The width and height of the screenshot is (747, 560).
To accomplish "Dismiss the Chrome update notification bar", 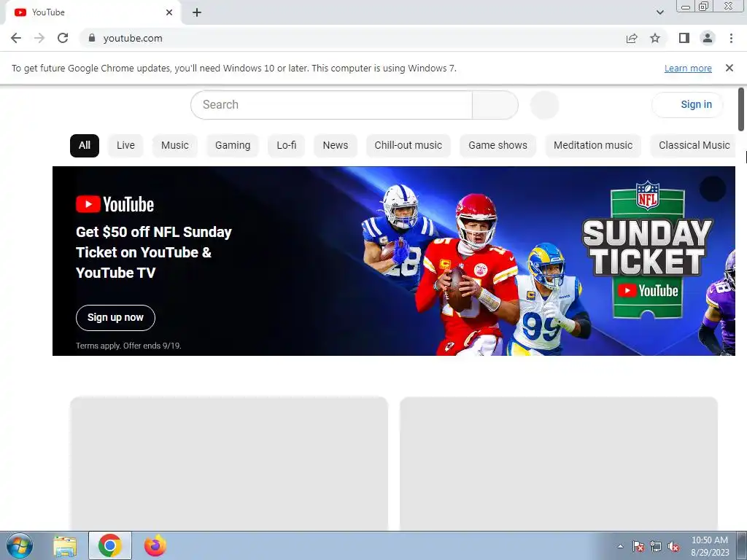I will coord(729,68).
